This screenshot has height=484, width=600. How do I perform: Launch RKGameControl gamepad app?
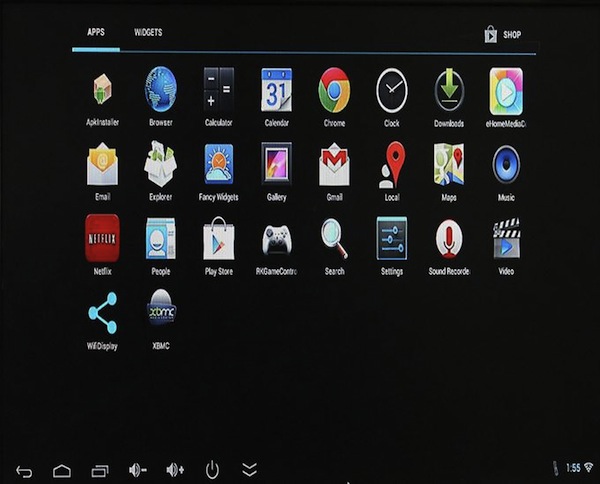click(277, 239)
